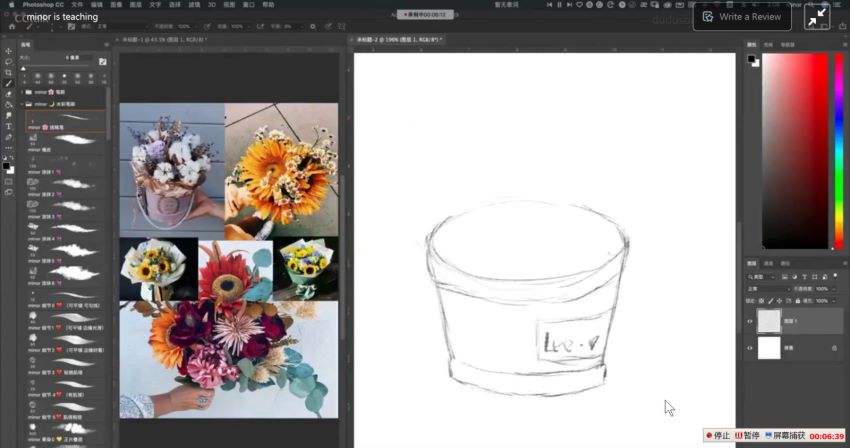850x448 pixels.
Task: Toggle symmetry paint icon in options bar
Action: [x=342, y=26]
